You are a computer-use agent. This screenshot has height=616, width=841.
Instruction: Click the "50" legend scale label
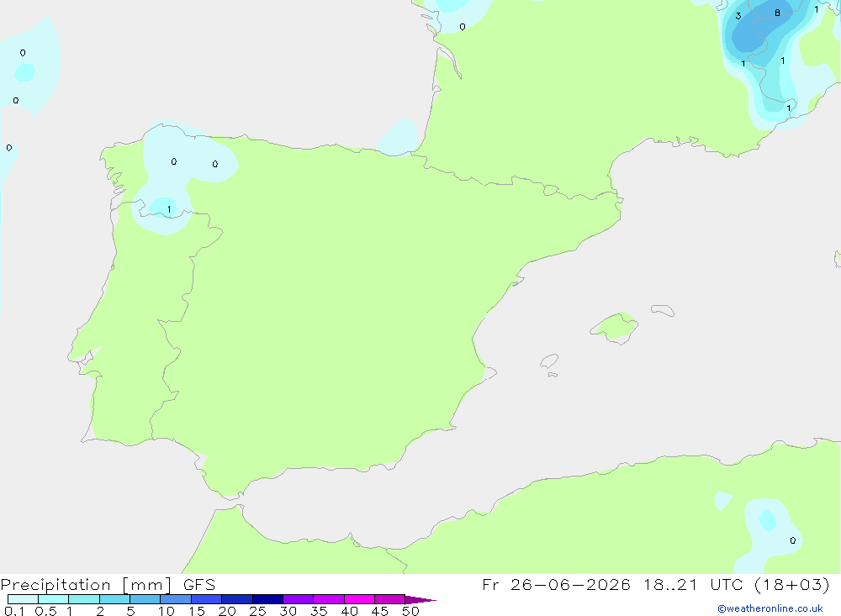[x=410, y=611]
